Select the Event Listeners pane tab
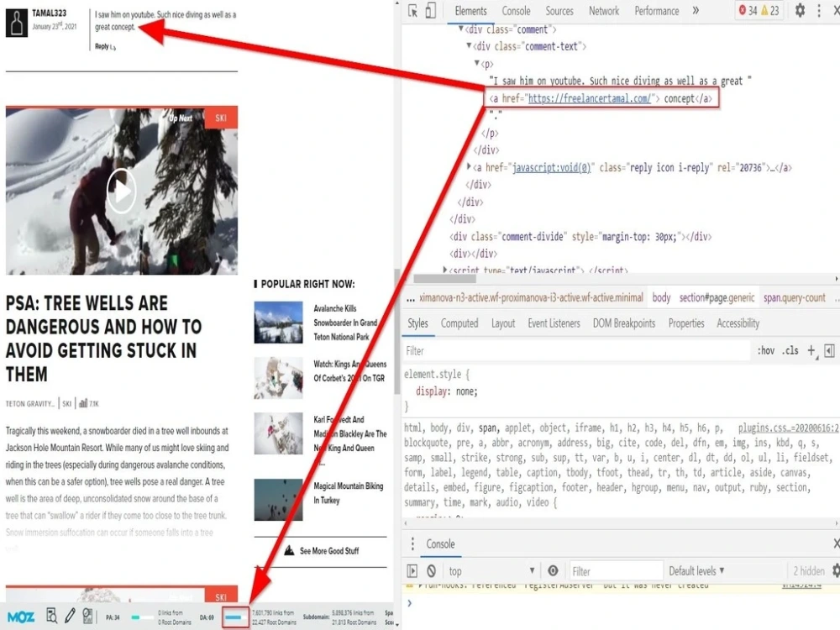This screenshot has height=630, width=840. [x=554, y=323]
